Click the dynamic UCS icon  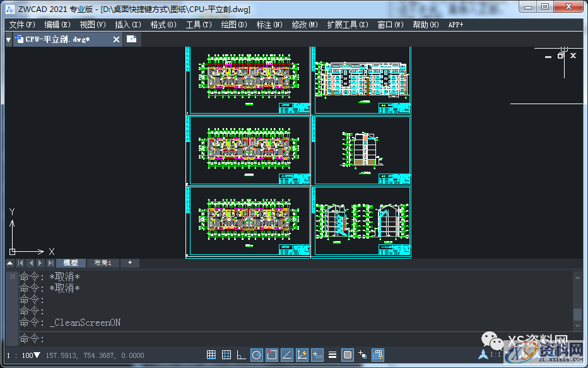pos(302,355)
